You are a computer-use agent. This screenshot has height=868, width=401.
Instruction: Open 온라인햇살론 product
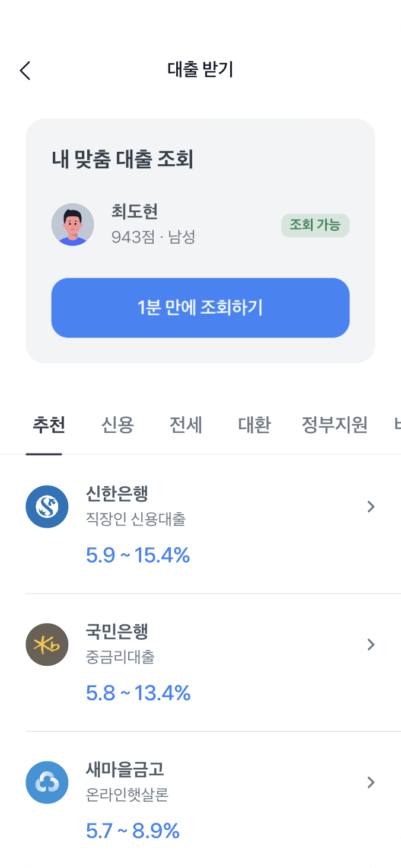point(127,795)
